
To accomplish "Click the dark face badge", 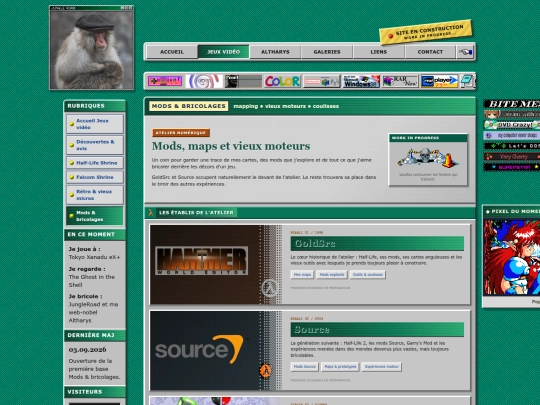I will point(243,81).
